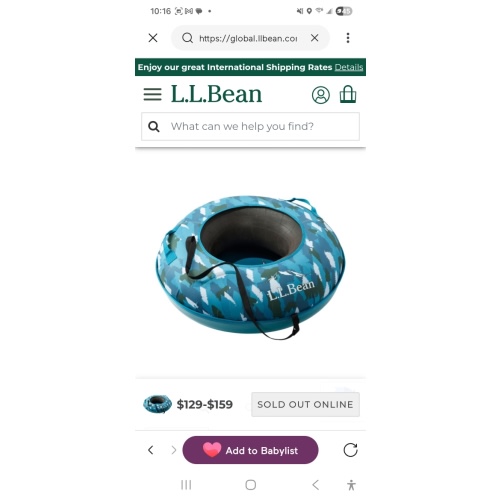Viewport: 500px width, 500px height.
Task: Open Android recent apps button
Action: (186, 485)
